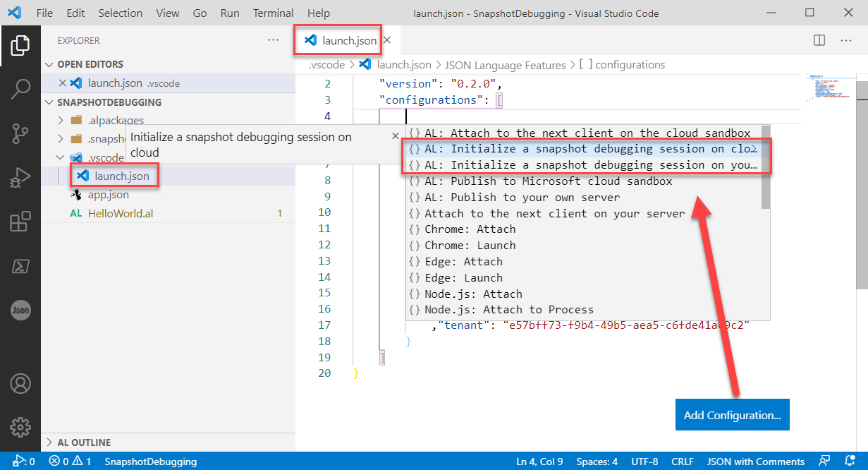The height and width of the screenshot is (470, 868).
Task: Click UTF-8 encoding in status bar
Action: (644, 462)
